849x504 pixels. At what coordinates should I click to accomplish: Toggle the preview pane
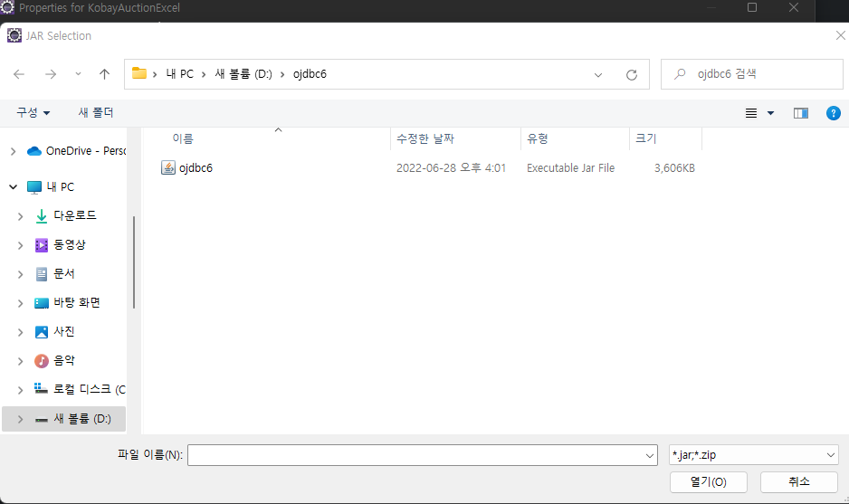click(x=801, y=113)
